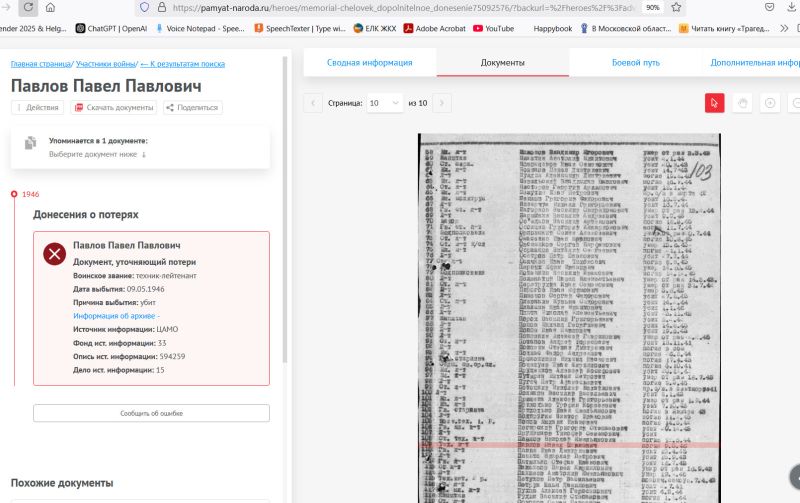
Task: Open the Страница page number dropdown
Action: 385,103
